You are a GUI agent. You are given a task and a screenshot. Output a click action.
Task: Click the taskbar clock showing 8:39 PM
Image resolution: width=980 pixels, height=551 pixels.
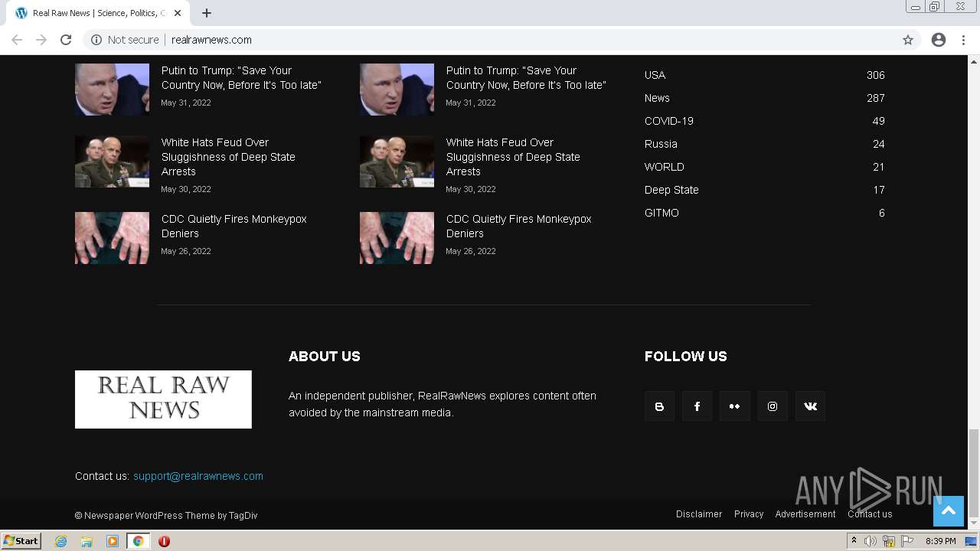tap(940, 541)
